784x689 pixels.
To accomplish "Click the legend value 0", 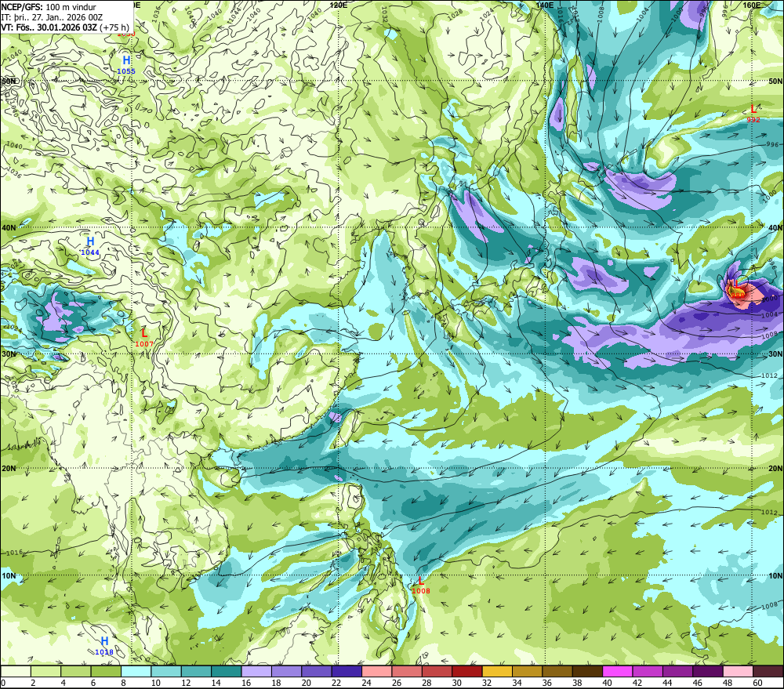I will (3, 683).
